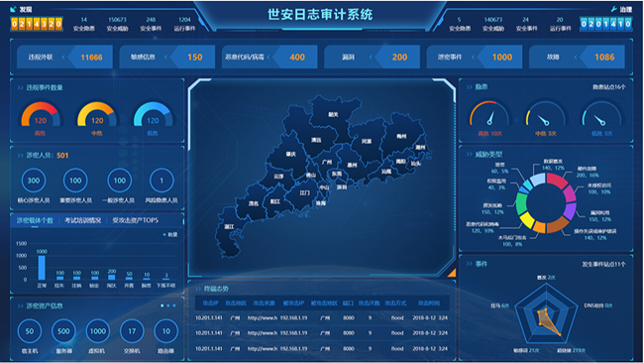Click the red segment of threat donut chart
The width and height of the screenshot is (644, 363).
(557, 180)
